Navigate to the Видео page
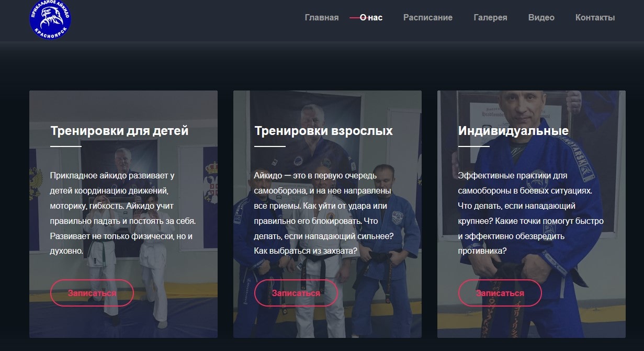Screen dimensions: 644x351 pos(541,17)
